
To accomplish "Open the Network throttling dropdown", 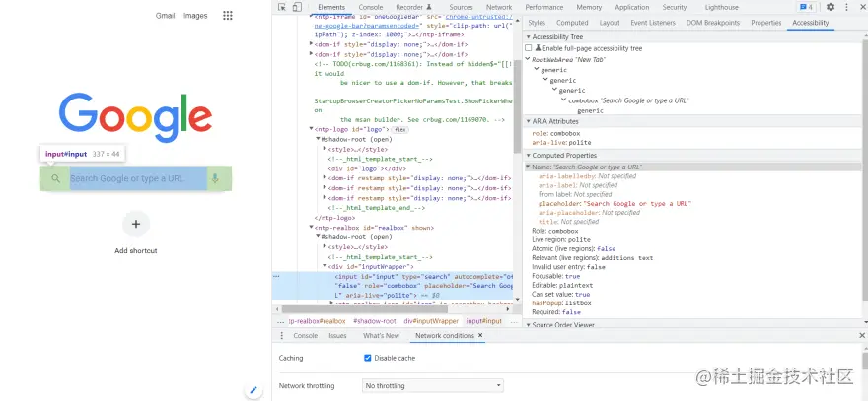I will 433,386.
